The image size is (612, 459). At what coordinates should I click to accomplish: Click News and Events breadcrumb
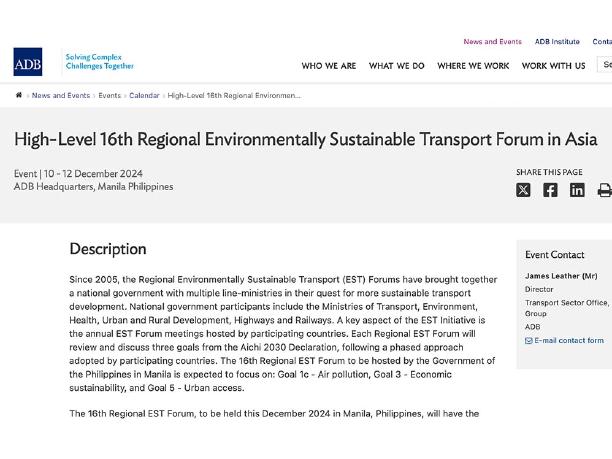click(61, 95)
